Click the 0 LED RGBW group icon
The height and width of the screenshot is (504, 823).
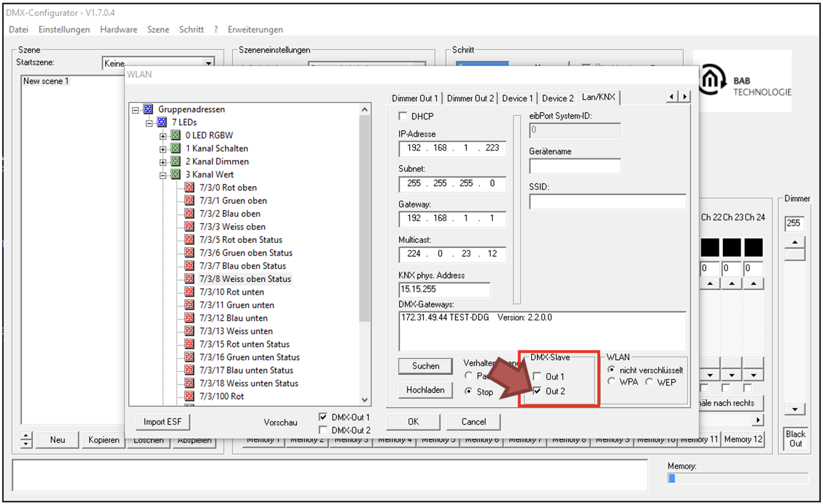(176, 135)
